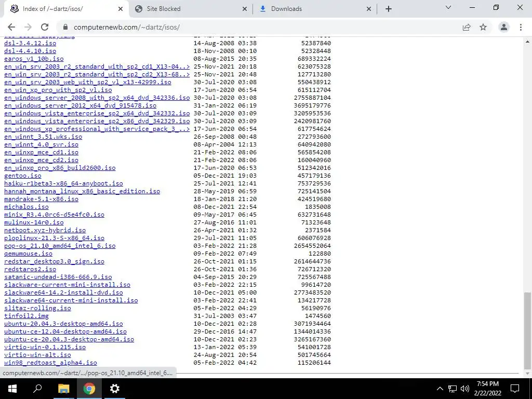Open en_win_xp_pro_with_sp2_vl.iso link

[58, 90]
